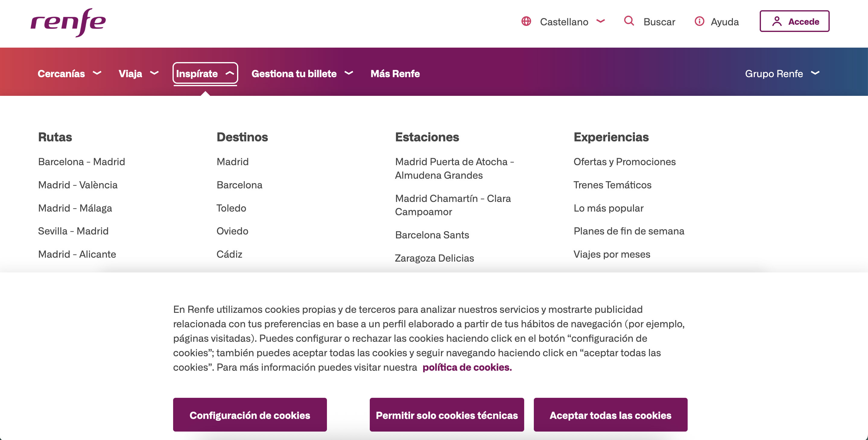Click the chevron next to Castellano
This screenshot has height=440, width=868.
pos(600,21)
